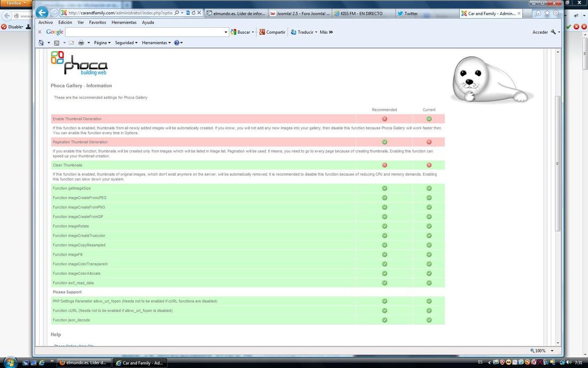Open favorites with the star icon
Screen dimensions: 588x368
547,13
